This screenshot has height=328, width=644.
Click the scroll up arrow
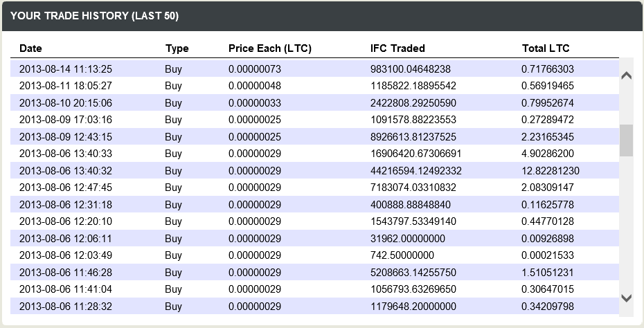point(626,75)
